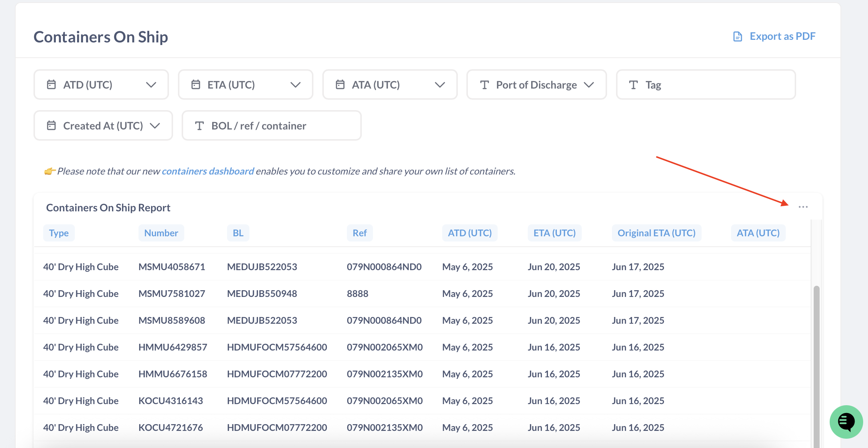Open the green chat support bubble
The height and width of the screenshot is (448, 868).
[846, 422]
